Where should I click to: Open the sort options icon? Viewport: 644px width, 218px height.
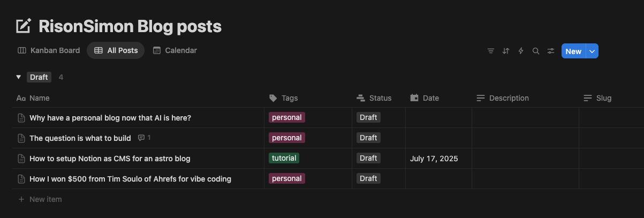tap(506, 51)
